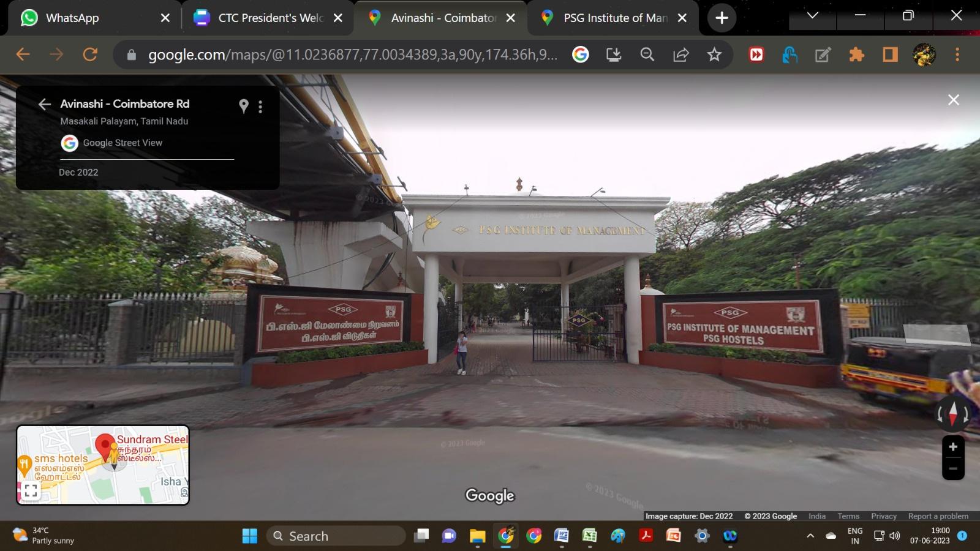Open Adobe Acrobat from taskbar
This screenshot has height=551, width=980.
point(646,536)
